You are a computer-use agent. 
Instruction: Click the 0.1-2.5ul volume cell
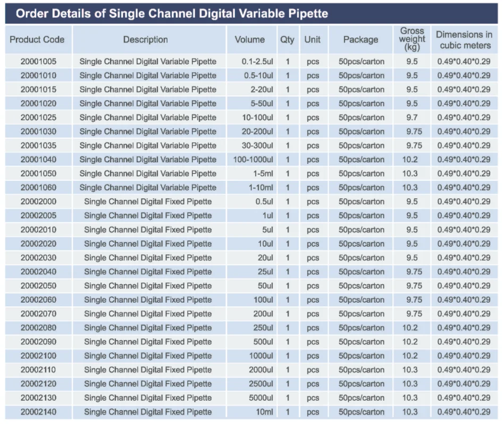[257, 62]
